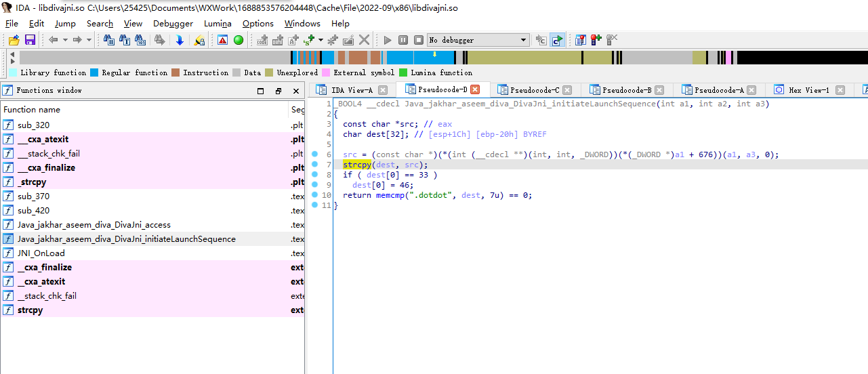This screenshot has height=374, width=868.
Task: Click the Functions window square dock icon
Action: [x=261, y=91]
